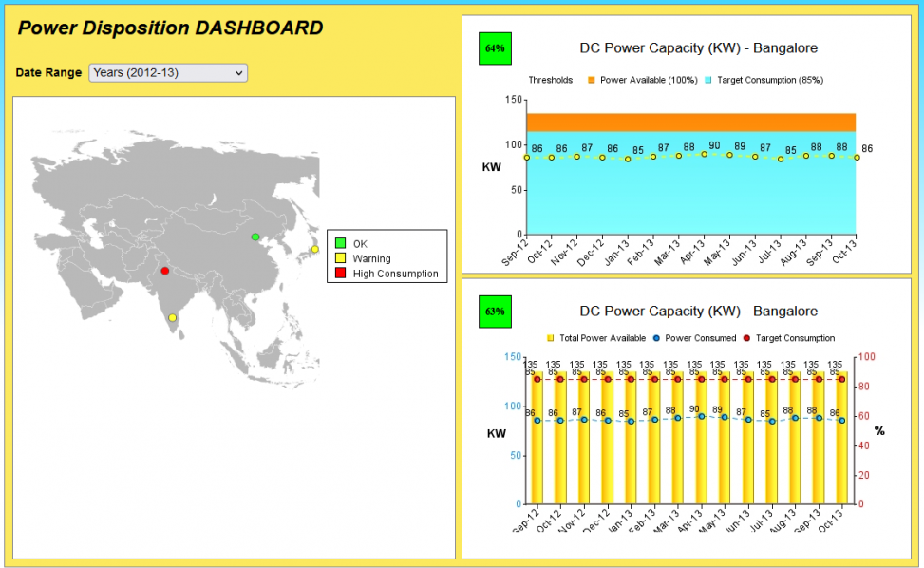Click the green OK legend swatch

click(340, 244)
